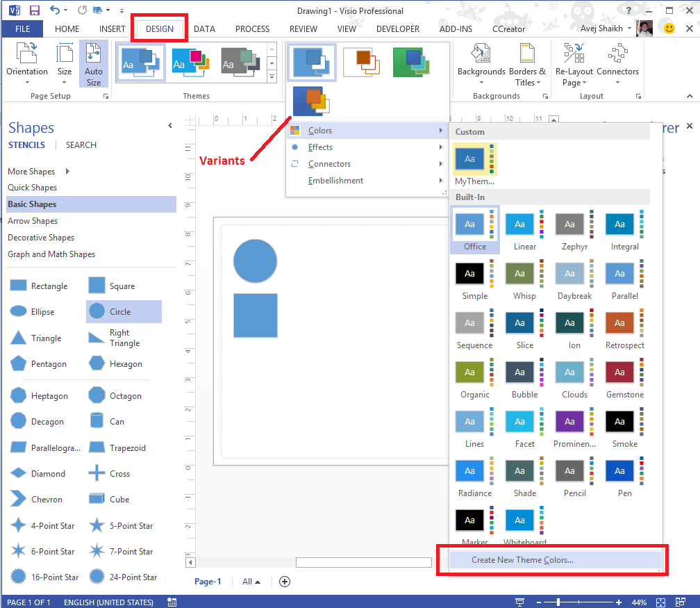700x608 pixels.
Task: Expand the Themes gallery more arrow
Action: coord(272,77)
